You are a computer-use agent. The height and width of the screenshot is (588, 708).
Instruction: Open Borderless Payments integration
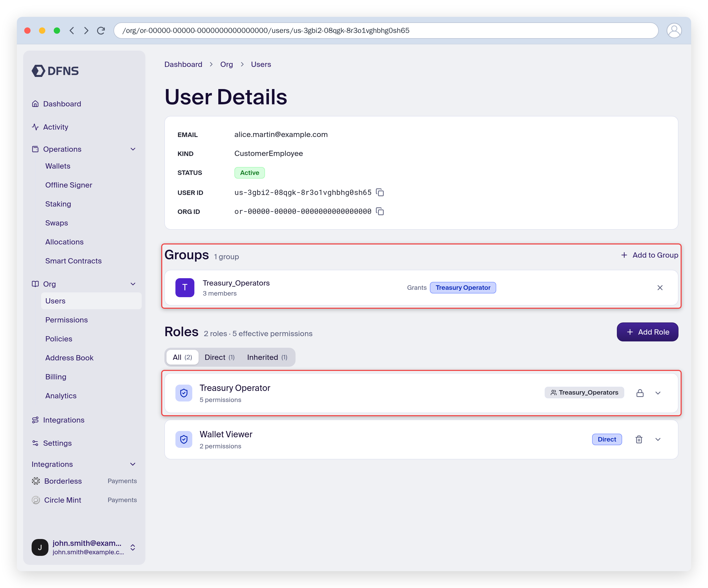pos(84,481)
